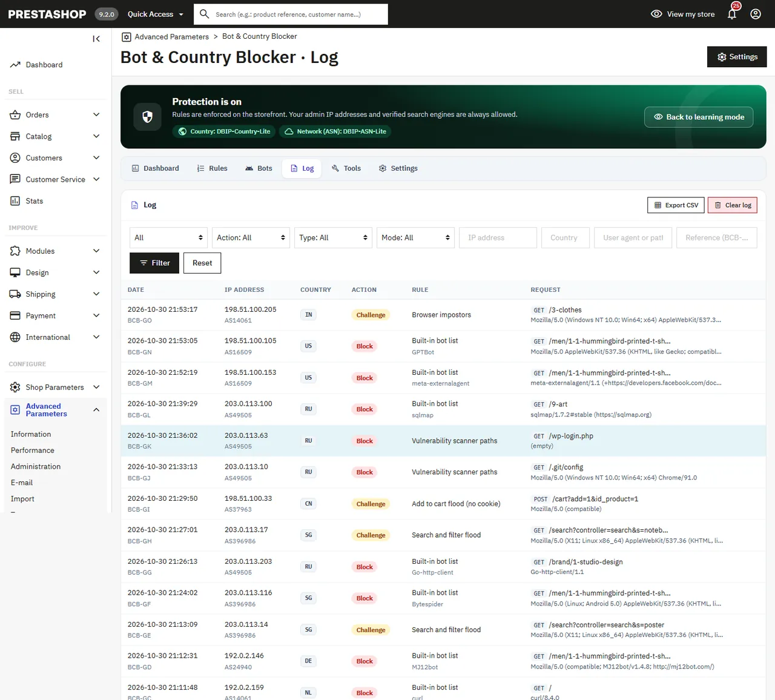This screenshot has height=700, width=775.
Task: Click the Advanced Parameters breadcrumb link
Action: click(171, 37)
